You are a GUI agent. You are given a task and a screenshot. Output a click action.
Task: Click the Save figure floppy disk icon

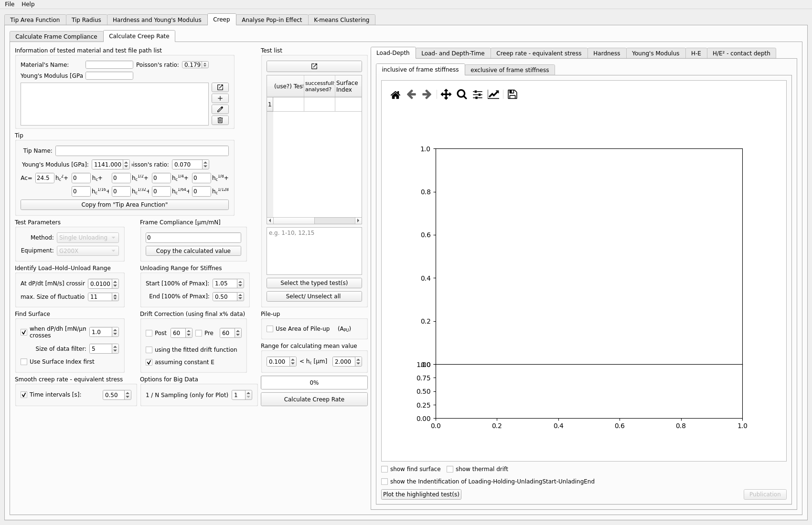click(x=512, y=94)
